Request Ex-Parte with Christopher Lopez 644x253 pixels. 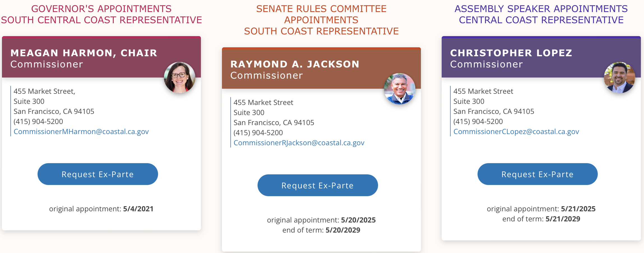(537, 174)
